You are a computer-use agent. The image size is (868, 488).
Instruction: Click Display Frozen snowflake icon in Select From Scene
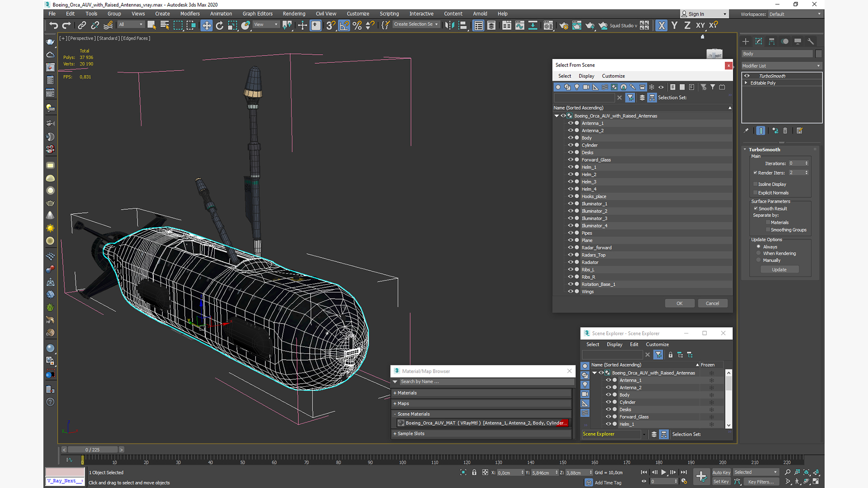click(651, 87)
